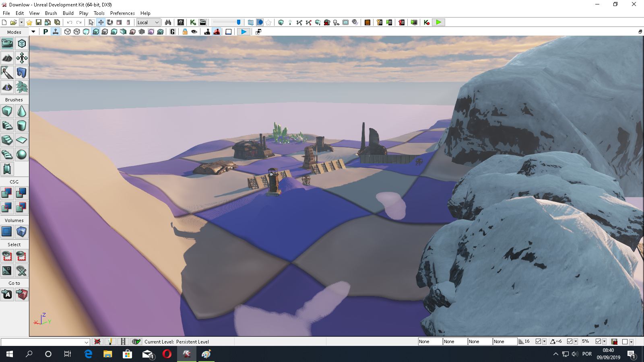The width and height of the screenshot is (644, 362).
Task: Launch Play in Editor green arrow
Action: pos(438,23)
